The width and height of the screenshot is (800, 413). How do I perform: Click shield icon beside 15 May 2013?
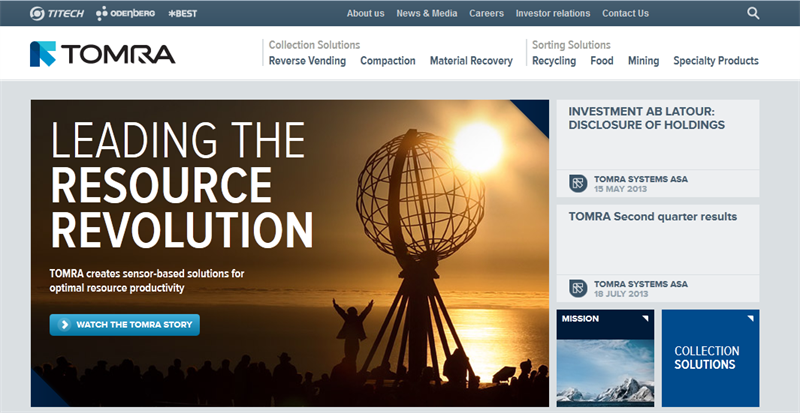(x=577, y=184)
